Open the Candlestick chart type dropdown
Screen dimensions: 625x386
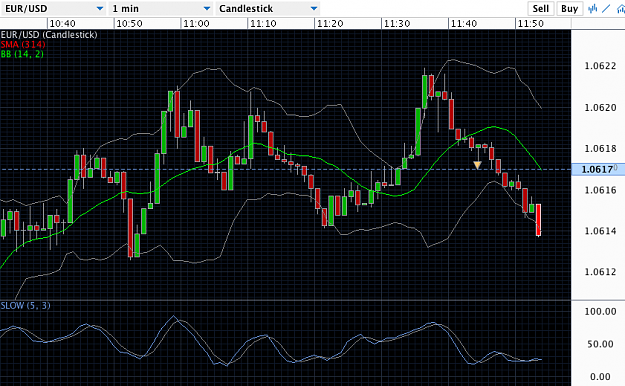pos(268,8)
